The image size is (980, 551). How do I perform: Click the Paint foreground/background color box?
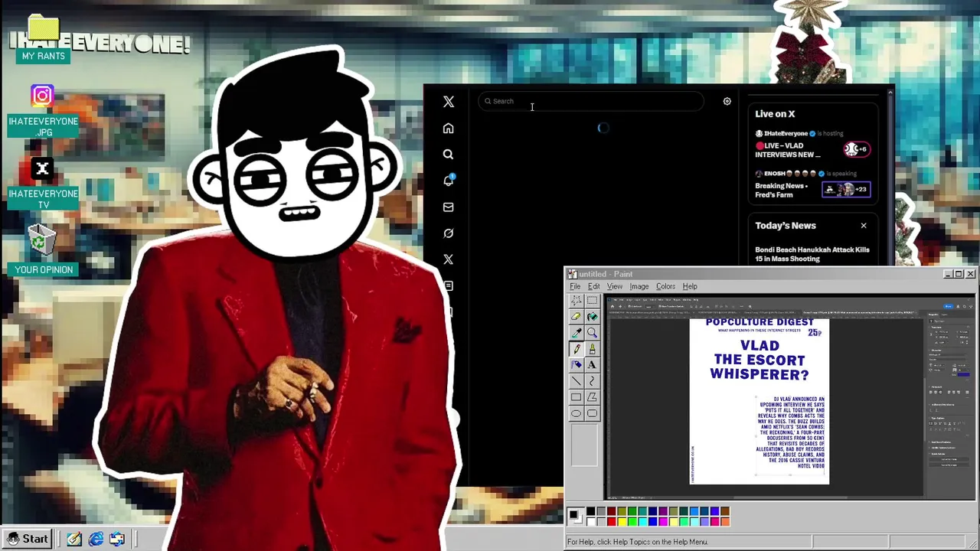[x=574, y=517]
